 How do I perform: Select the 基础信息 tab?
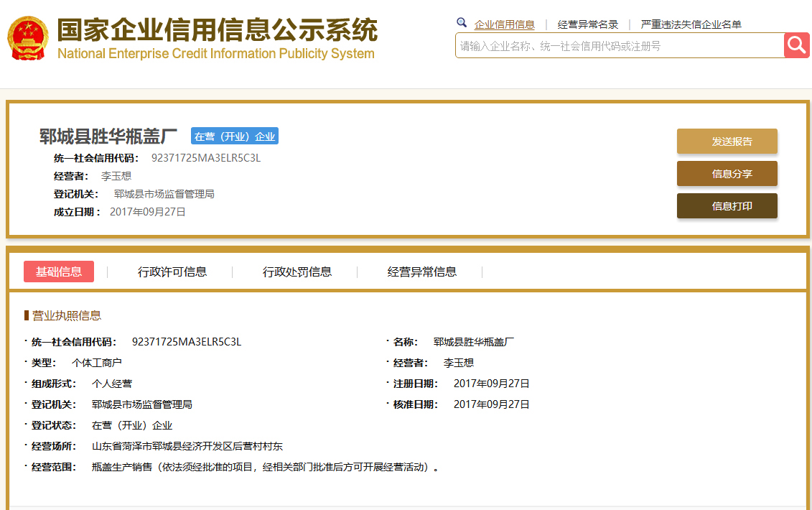pyautogui.click(x=59, y=272)
